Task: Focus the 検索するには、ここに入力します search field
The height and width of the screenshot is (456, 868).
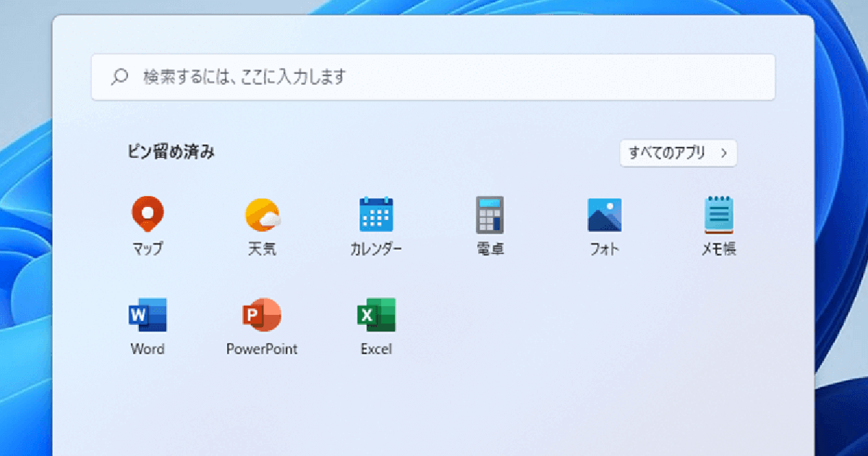Action: coord(433,77)
